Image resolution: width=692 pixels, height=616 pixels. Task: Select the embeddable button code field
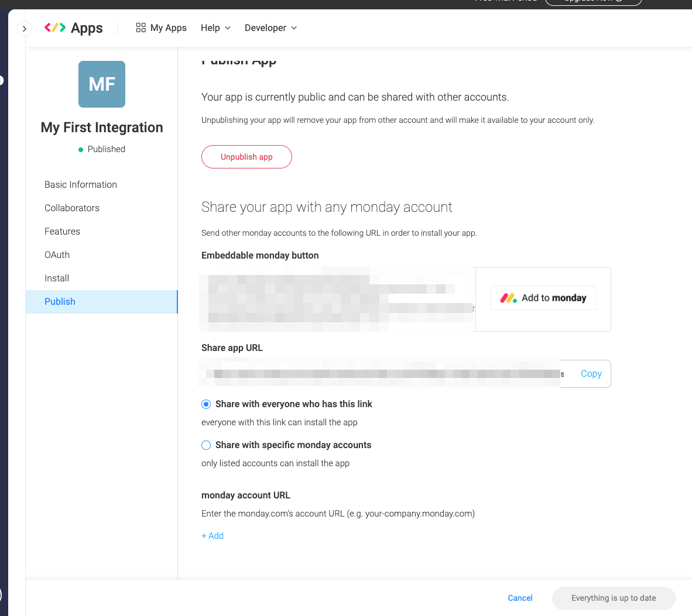(x=338, y=300)
